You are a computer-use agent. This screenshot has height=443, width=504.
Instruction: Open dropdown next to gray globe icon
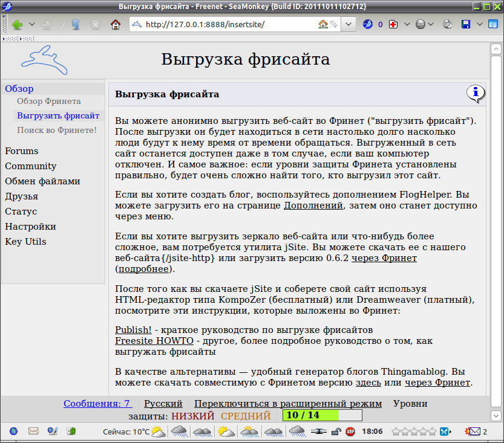tap(431, 24)
